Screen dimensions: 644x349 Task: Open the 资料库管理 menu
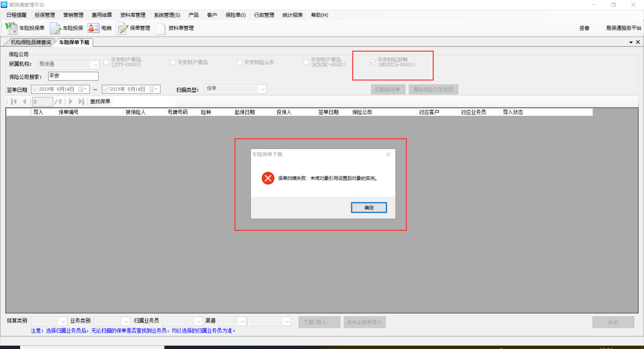point(133,15)
